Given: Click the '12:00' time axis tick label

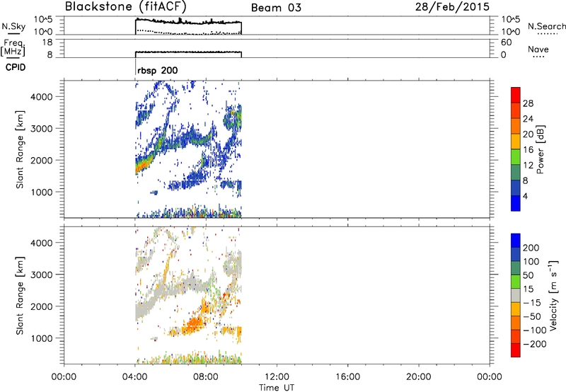Looking at the screenshot, I should point(277,377).
